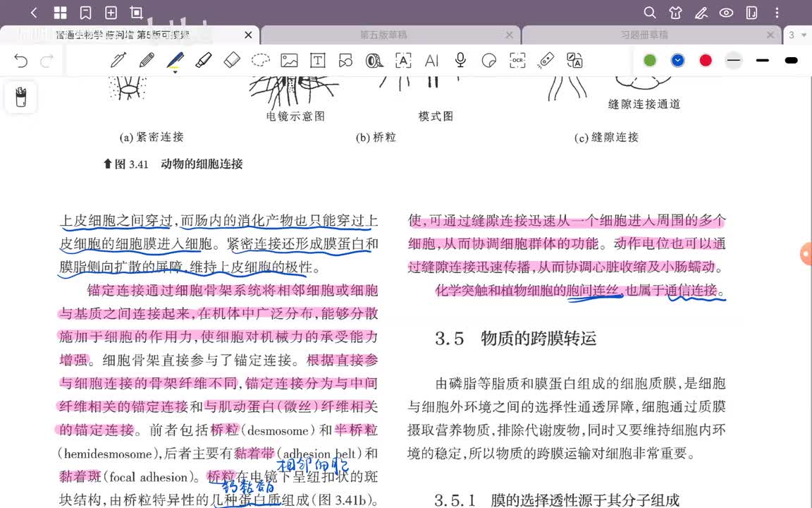This screenshot has height=508, width=812.
Task: Choose the medium stroke width
Action: tap(762, 61)
